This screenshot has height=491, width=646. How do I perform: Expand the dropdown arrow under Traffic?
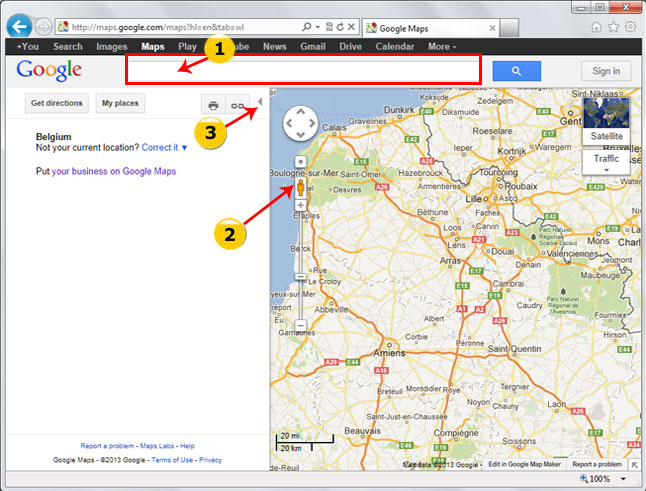tap(606, 170)
